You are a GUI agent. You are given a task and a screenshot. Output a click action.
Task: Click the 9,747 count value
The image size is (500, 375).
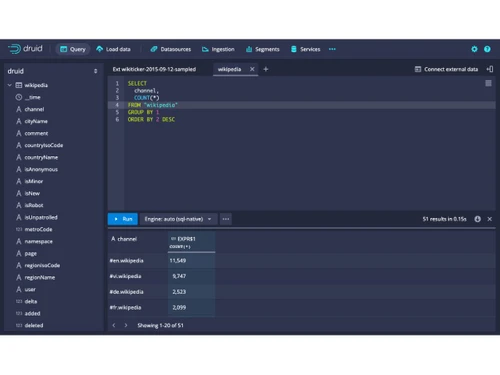(x=179, y=276)
